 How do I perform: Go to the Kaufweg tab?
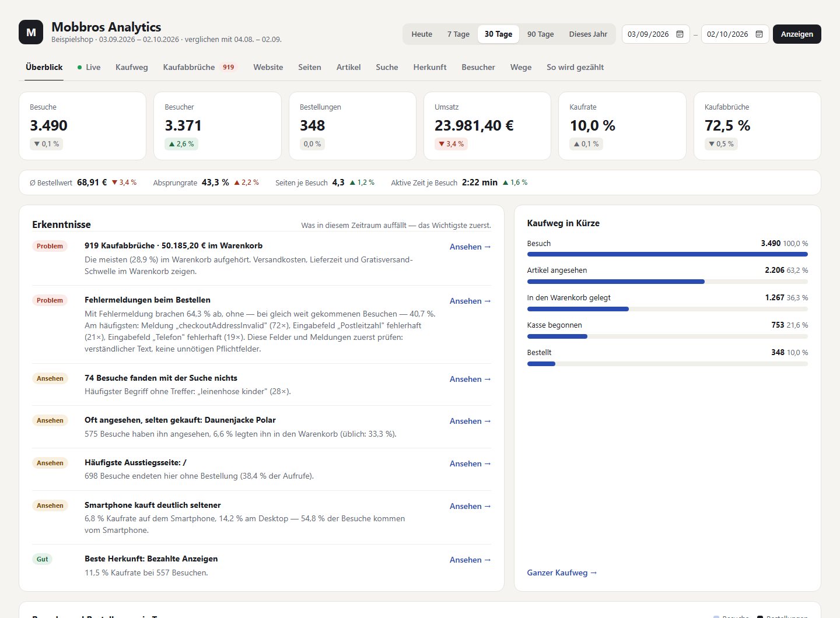pos(132,67)
